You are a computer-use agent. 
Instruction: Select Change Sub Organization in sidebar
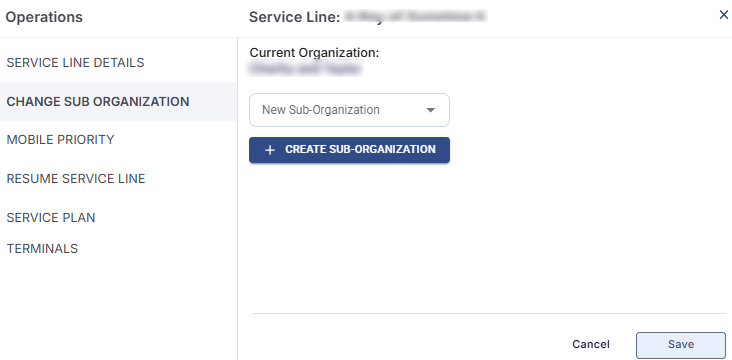coord(98,101)
